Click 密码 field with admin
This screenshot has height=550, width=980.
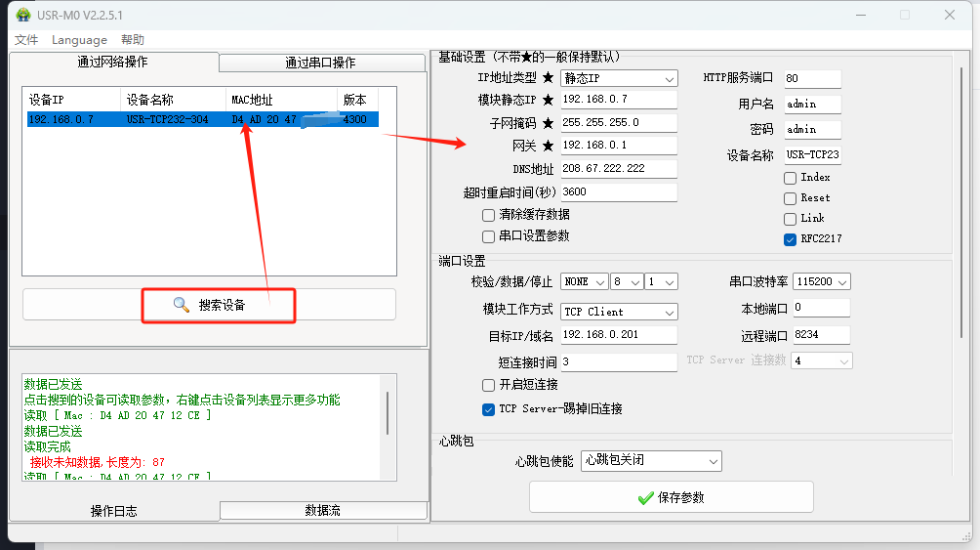click(x=812, y=130)
